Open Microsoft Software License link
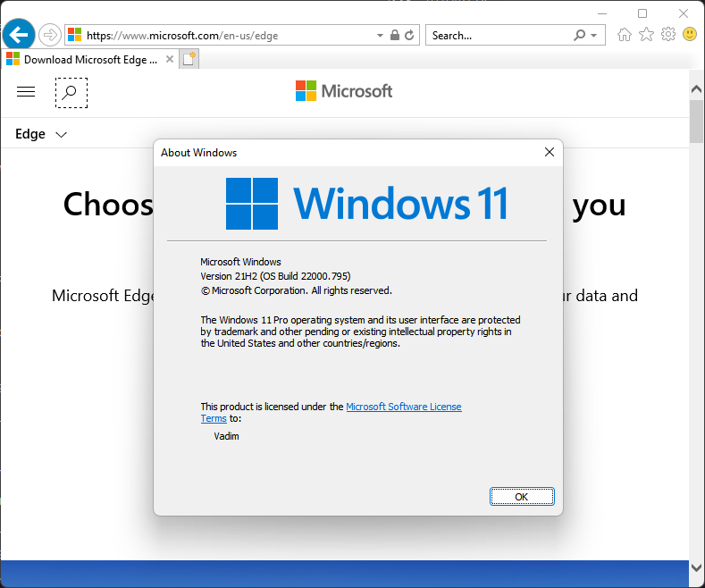 tap(403, 407)
